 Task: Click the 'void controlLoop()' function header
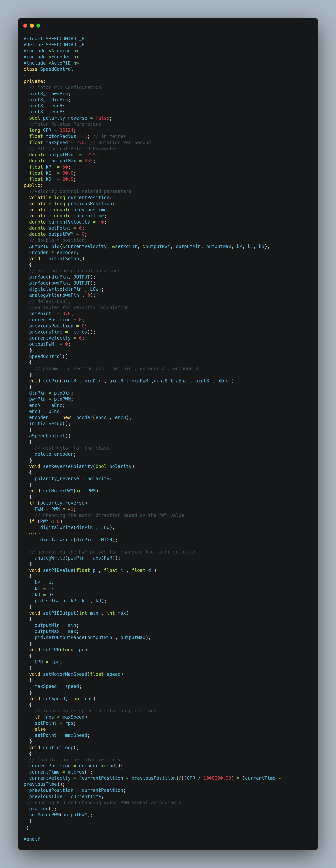54,747
